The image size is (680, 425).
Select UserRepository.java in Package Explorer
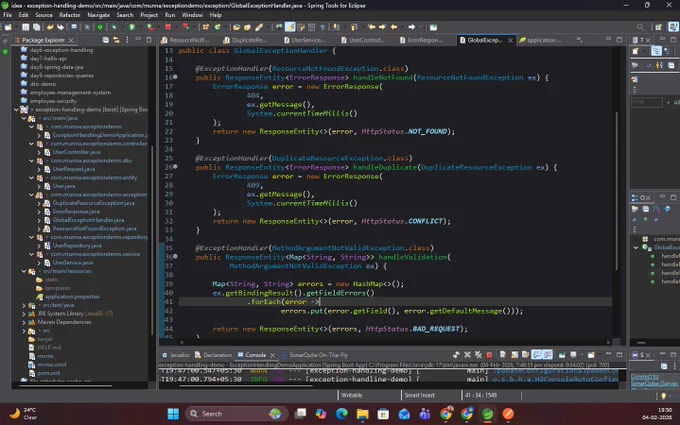77,245
